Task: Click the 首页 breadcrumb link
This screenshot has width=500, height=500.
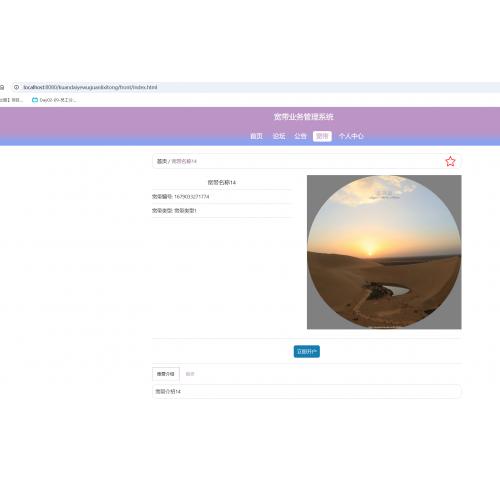Action: [162, 161]
